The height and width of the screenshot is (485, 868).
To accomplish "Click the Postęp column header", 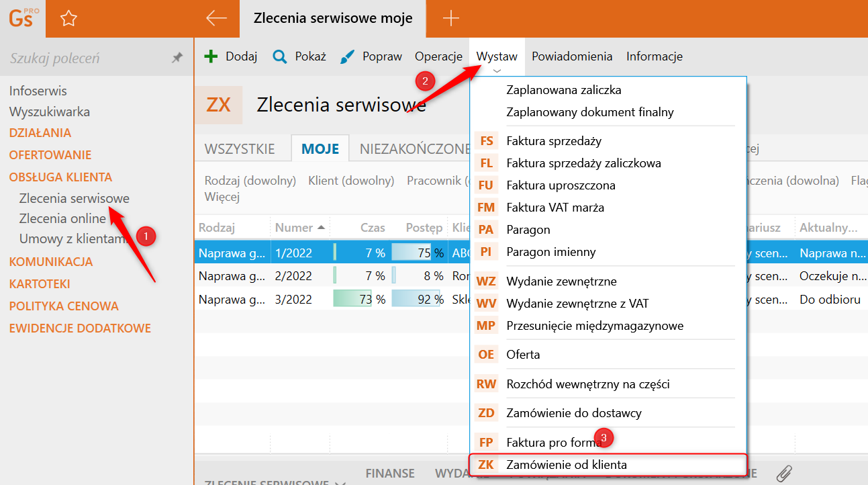I will (424, 228).
